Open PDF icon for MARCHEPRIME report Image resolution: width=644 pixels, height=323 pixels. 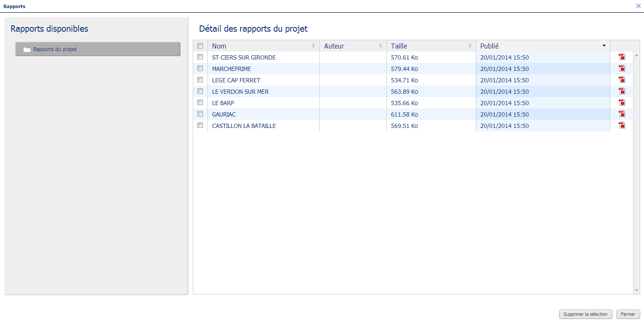click(622, 68)
